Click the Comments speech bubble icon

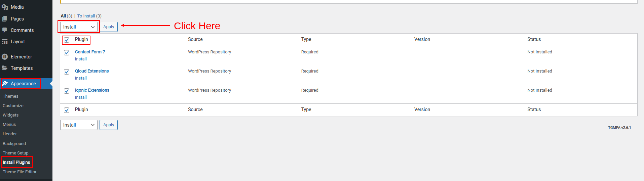5,30
